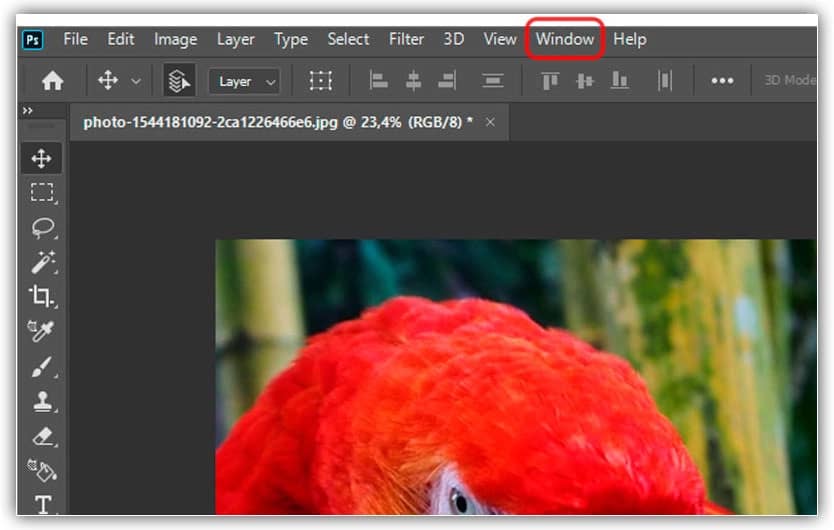Close the photo-1544181092 document tab
Image resolution: width=834 pixels, height=530 pixels.
pyautogui.click(x=490, y=122)
